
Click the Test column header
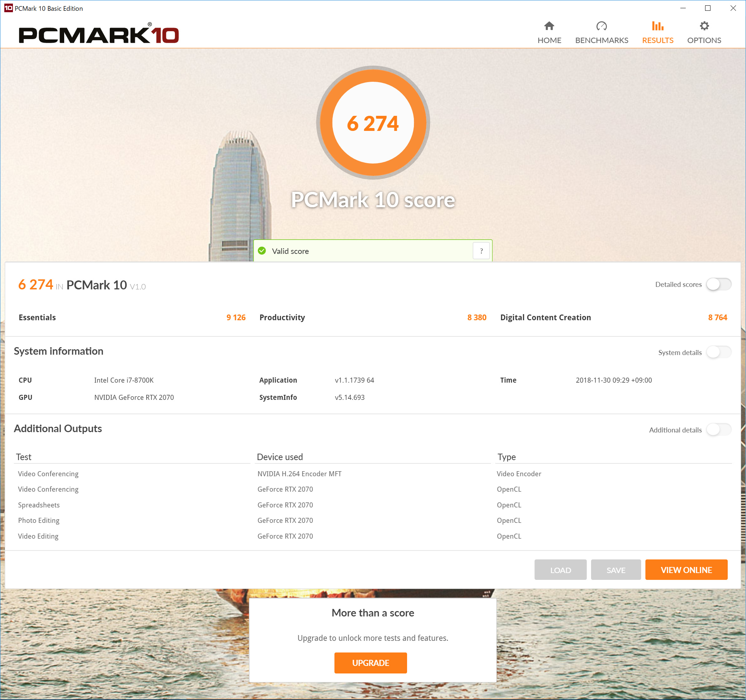(24, 457)
